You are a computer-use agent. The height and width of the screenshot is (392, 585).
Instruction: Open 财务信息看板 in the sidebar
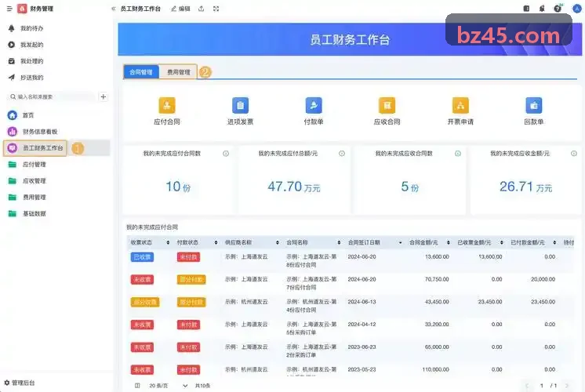coord(40,132)
